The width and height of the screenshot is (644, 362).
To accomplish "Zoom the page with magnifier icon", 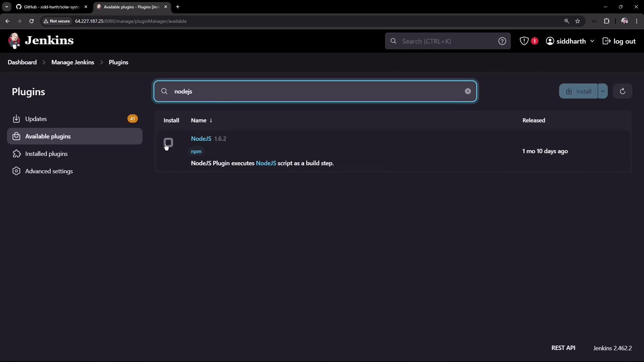I will point(567,21).
